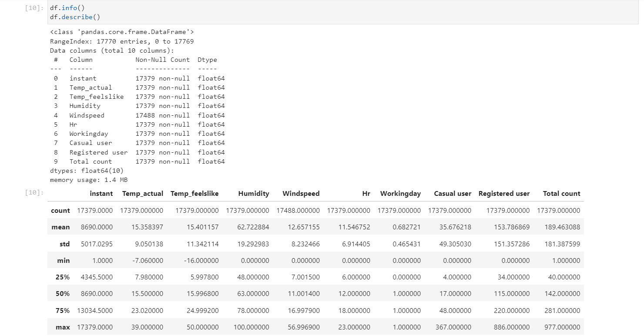Click the output execution count label [10]
Viewport: 644px width, 336px height.
click(32, 193)
